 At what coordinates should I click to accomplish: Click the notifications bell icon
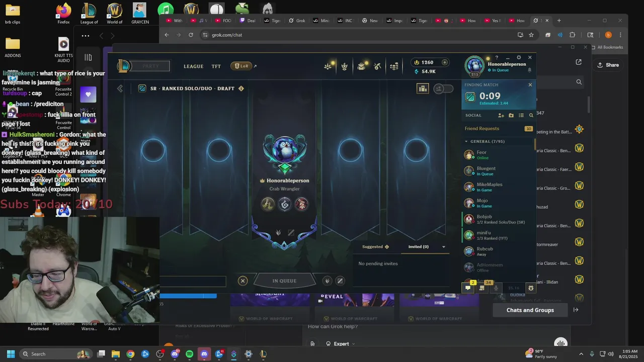[x=529, y=70]
